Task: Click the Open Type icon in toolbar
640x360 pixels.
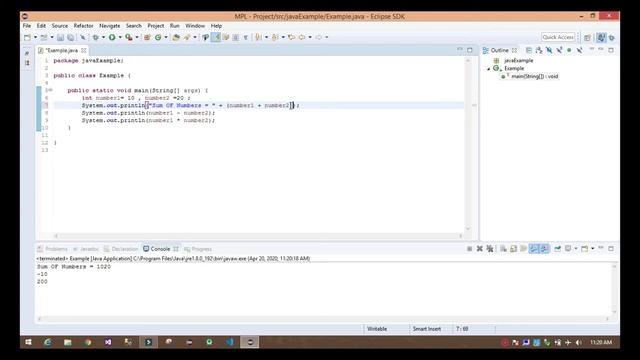Action: click(x=176, y=37)
